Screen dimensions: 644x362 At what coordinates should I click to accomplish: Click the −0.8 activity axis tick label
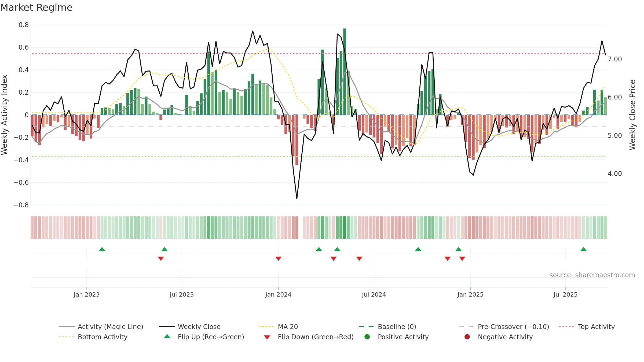coord(21,205)
